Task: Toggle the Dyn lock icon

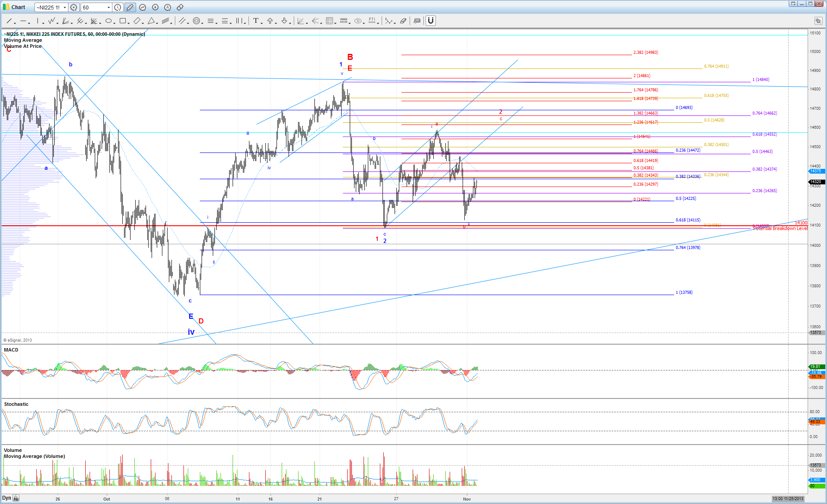Action: click(16, 498)
